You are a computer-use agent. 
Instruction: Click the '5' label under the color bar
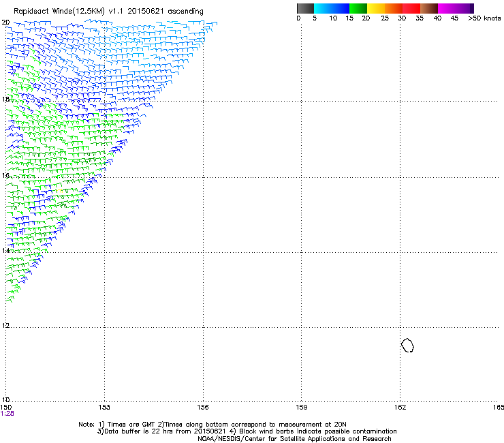click(x=315, y=18)
